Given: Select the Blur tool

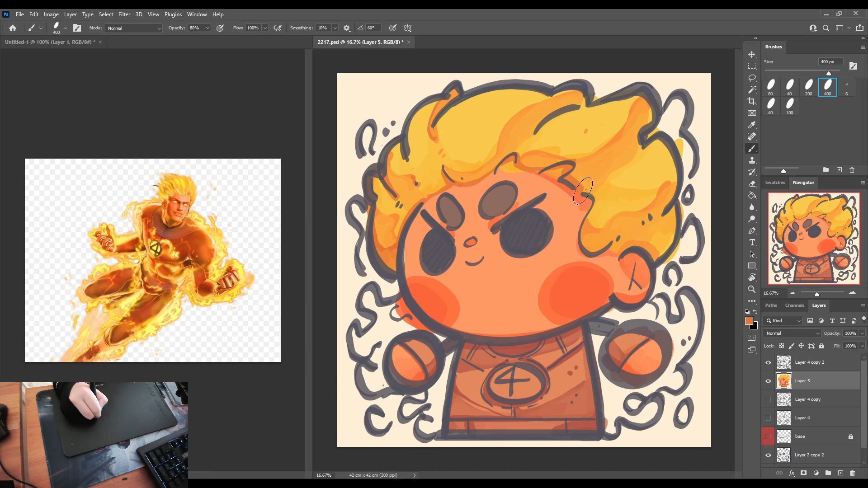Looking at the screenshot, I should point(752,207).
